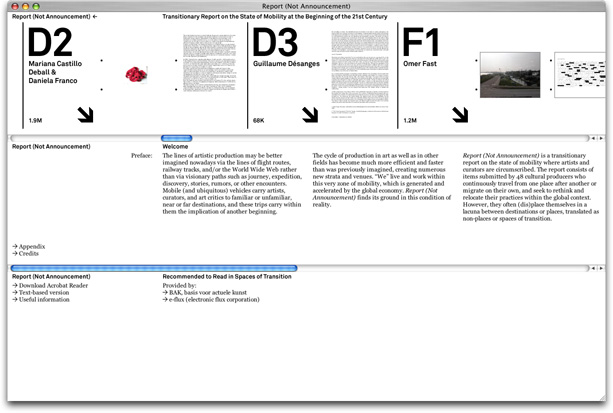Open the red flower image thumbnail
The width and height of the screenshot is (613, 413).
click(136, 74)
